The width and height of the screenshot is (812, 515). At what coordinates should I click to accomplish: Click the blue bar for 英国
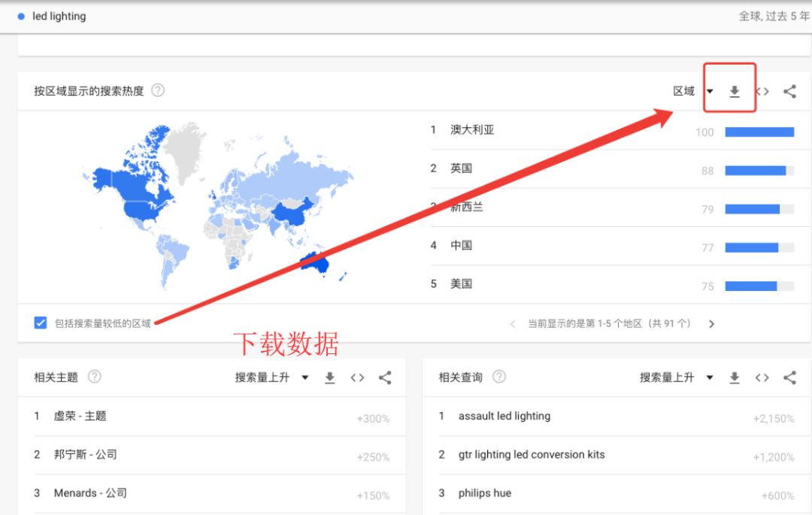(755, 171)
